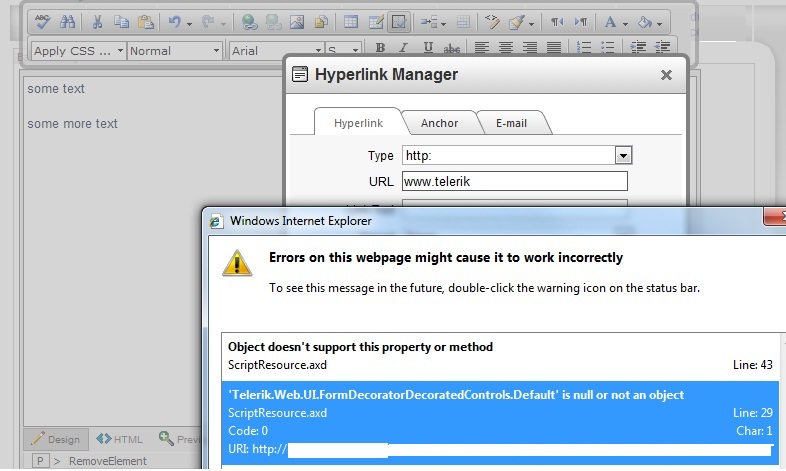Select the 'Object doesn't support this property' error

pos(500,356)
